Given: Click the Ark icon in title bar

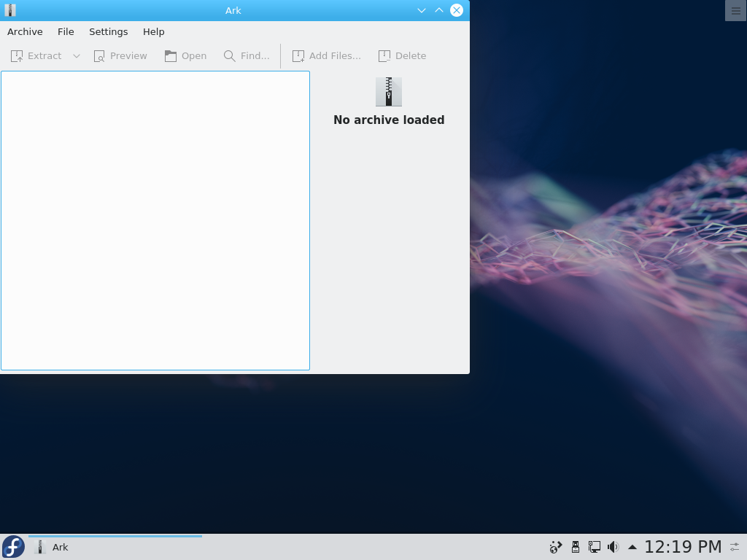Looking at the screenshot, I should tap(10, 10).
